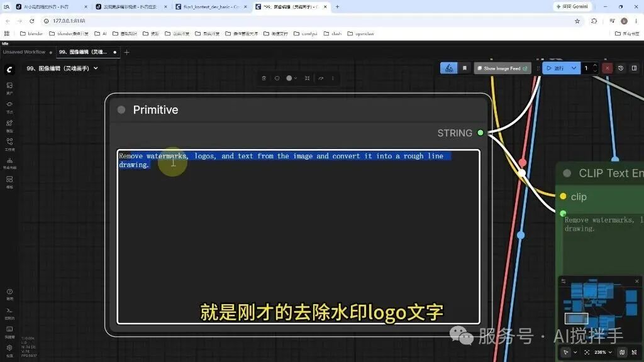The height and width of the screenshot is (362, 644).
Task: Open the color dropdown in selection toolbox
Action: pyautogui.click(x=291, y=79)
